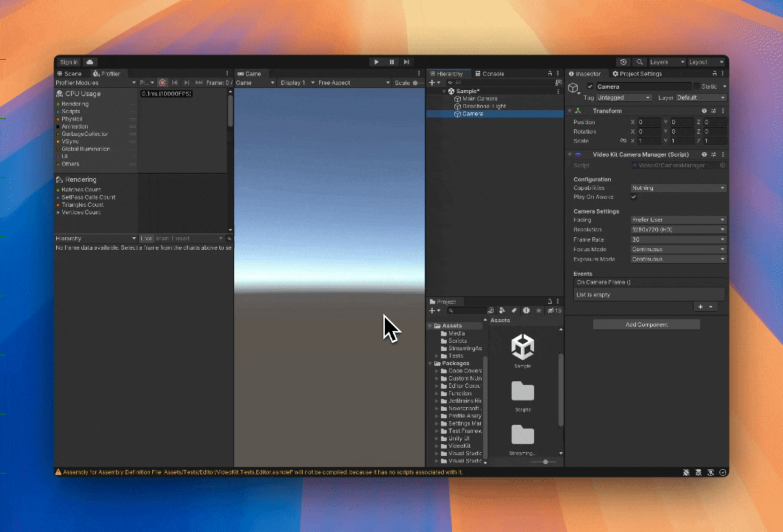
Task: Expand the Tests folder in Assets
Action: (437, 356)
